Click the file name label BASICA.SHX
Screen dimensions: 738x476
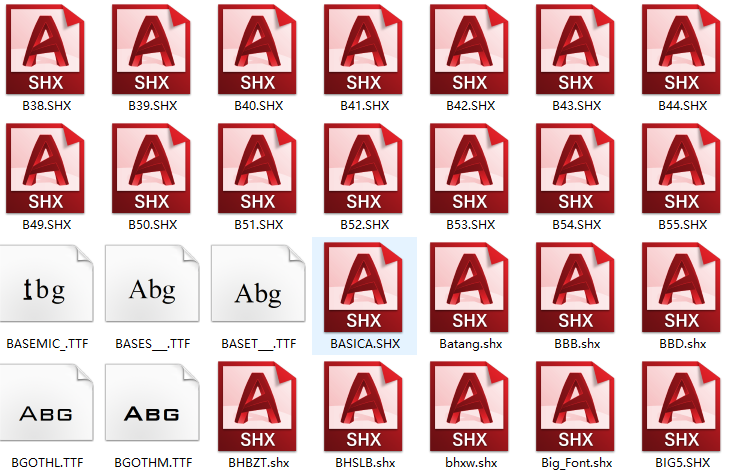click(x=365, y=344)
